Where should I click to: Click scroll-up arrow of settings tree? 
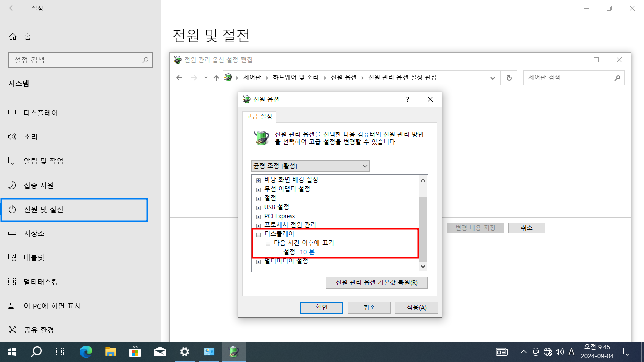pyautogui.click(x=423, y=179)
